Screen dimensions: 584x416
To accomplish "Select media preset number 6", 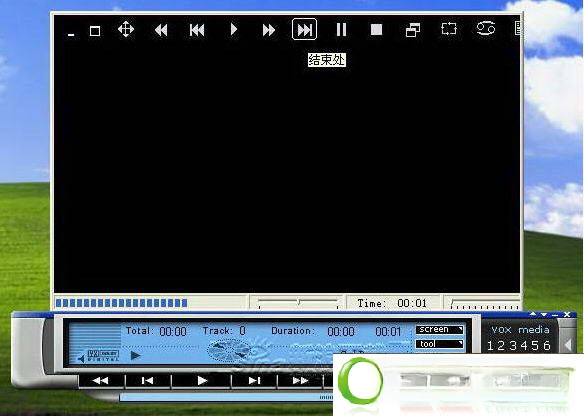I will [547, 346].
